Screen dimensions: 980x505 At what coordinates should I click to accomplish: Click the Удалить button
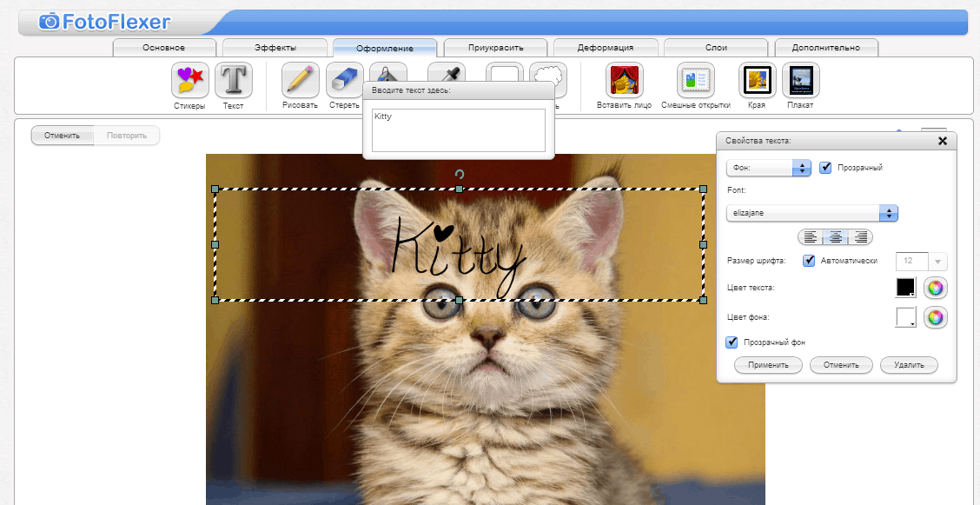[909, 365]
